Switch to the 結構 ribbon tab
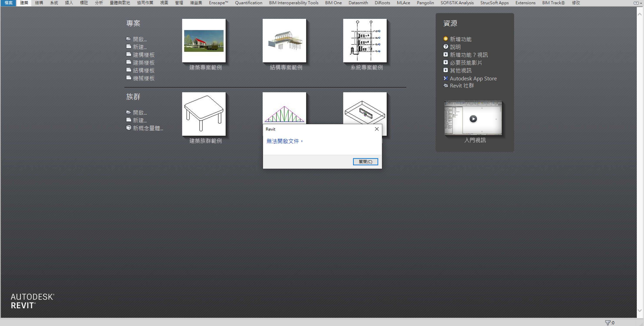 [39, 3]
